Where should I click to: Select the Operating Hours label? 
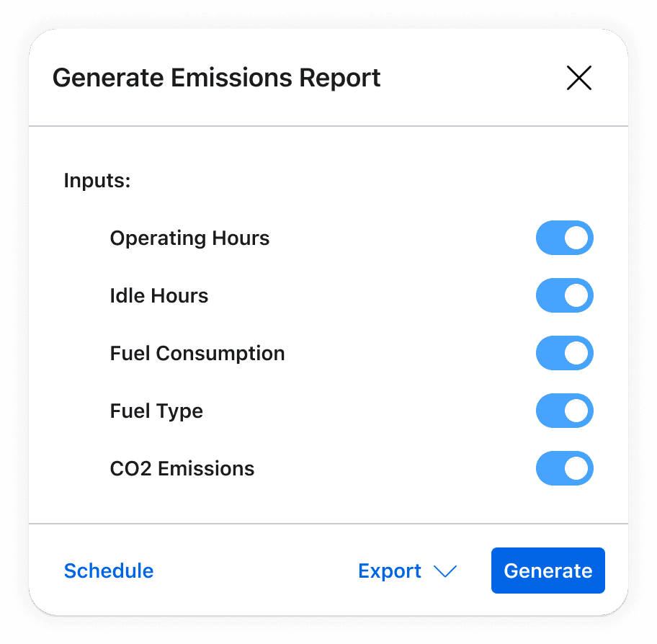coord(189,238)
